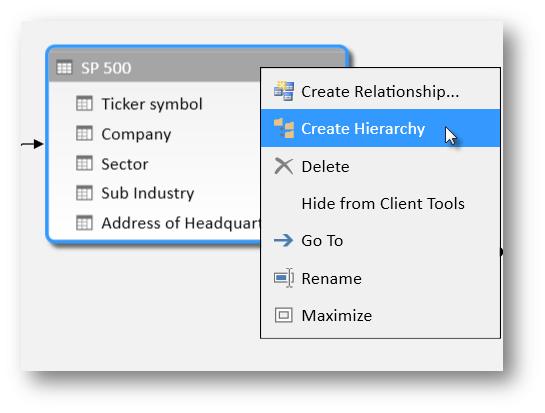The width and height of the screenshot is (545, 413).
Task: Select Hide from Client Tools
Action: (380, 204)
